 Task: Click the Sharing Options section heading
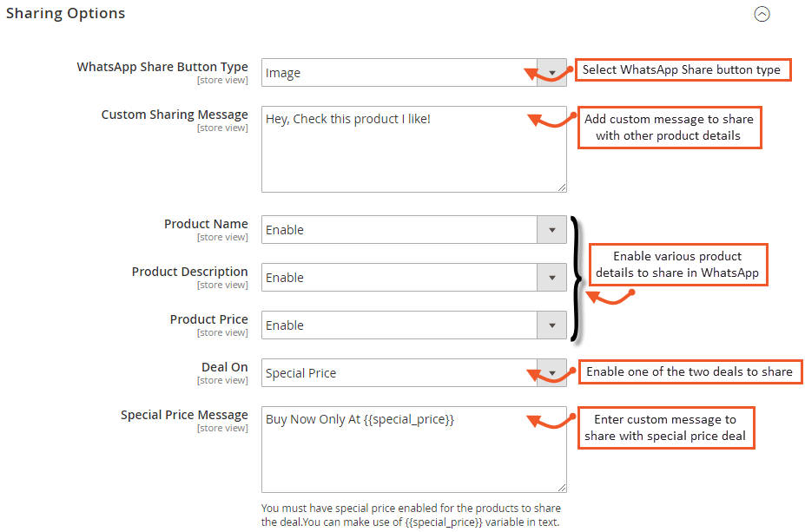(x=66, y=14)
